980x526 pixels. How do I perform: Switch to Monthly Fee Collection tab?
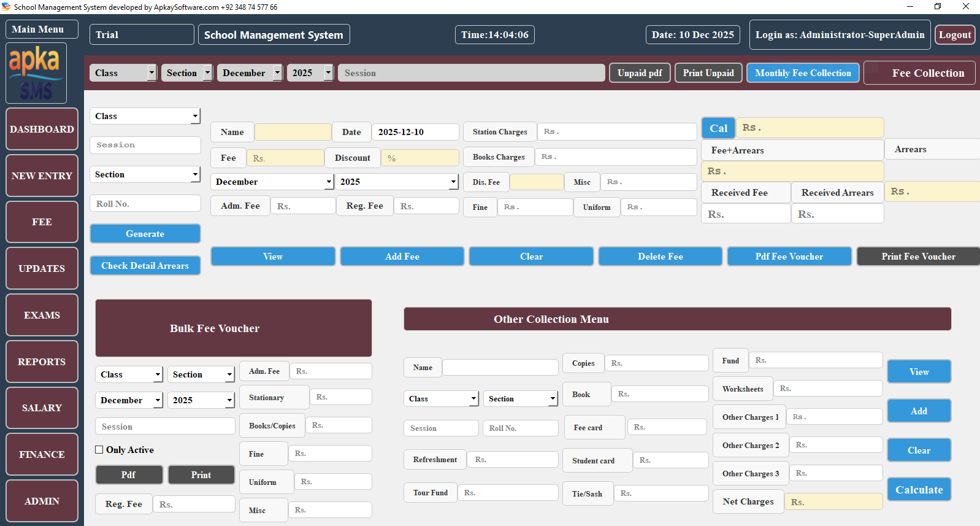click(x=803, y=72)
